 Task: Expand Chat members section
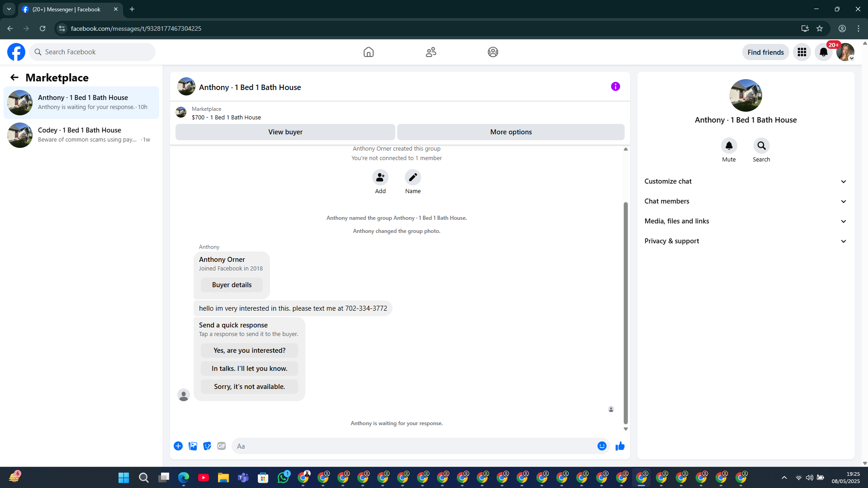[745, 201]
